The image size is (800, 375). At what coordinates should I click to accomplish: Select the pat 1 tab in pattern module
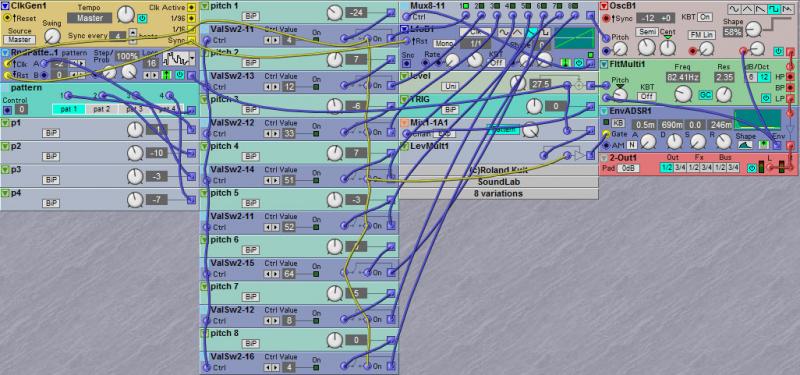(x=69, y=109)
